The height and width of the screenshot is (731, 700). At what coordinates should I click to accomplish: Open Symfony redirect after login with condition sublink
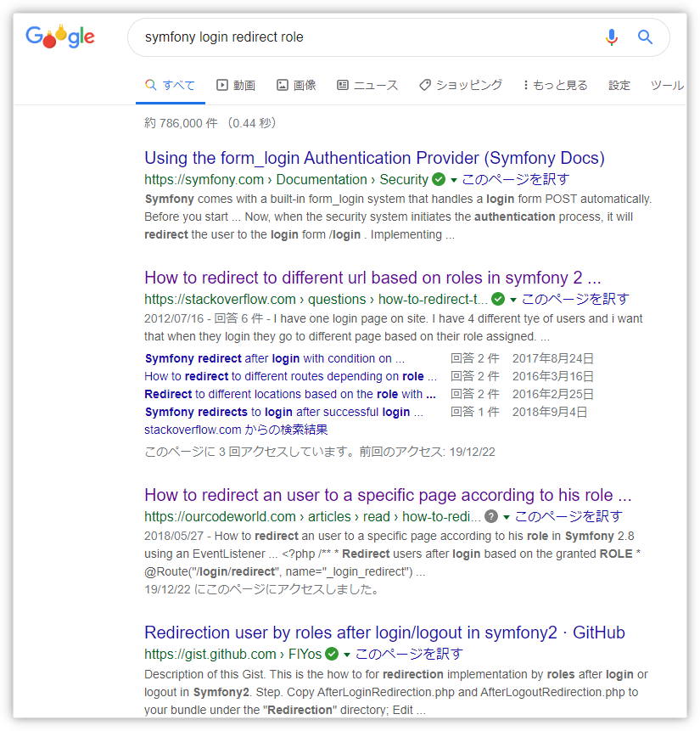[x=275, y=358]
